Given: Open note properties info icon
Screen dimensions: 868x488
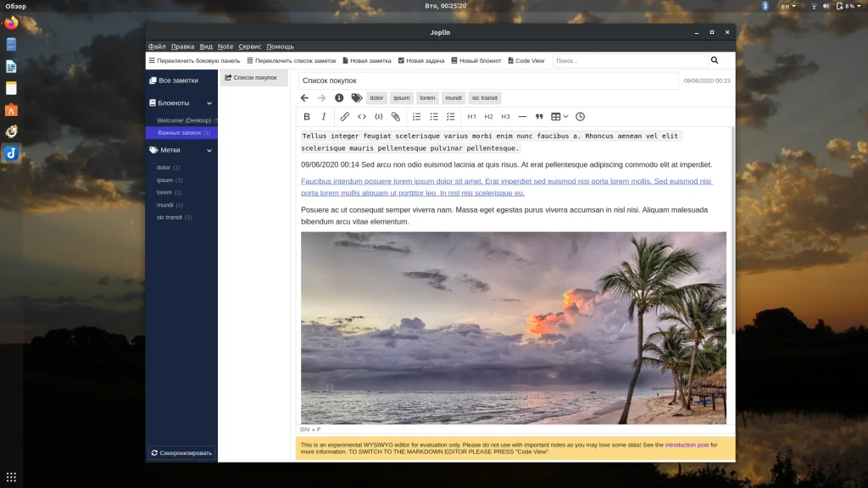Looking at the screenshot, I should coord(339,97).
